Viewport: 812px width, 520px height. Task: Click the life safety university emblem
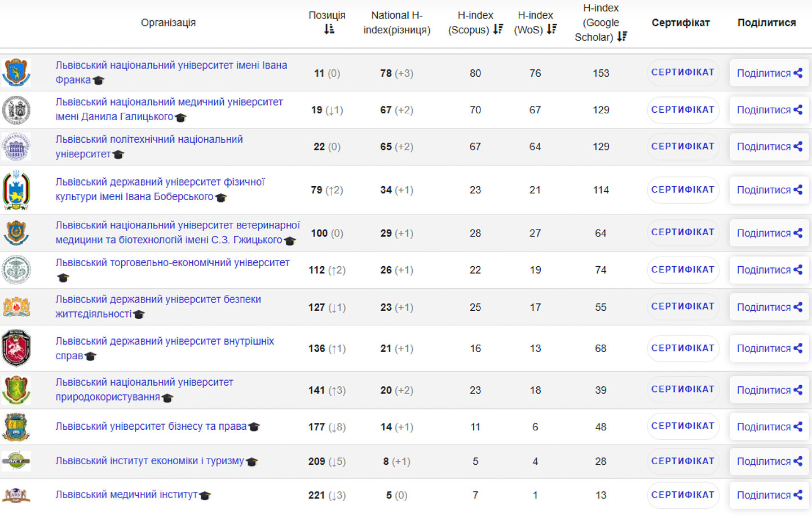click(x=16, y=307)
